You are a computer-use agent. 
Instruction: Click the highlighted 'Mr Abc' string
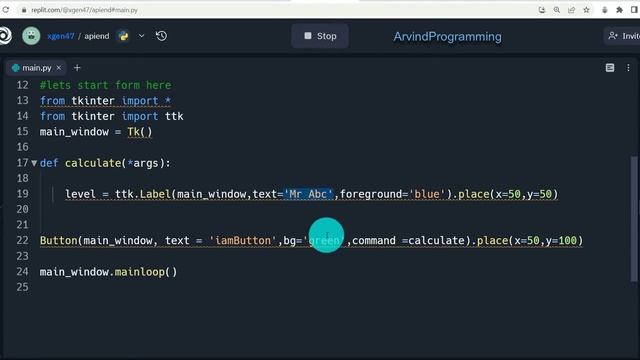(x=309, y=194)
